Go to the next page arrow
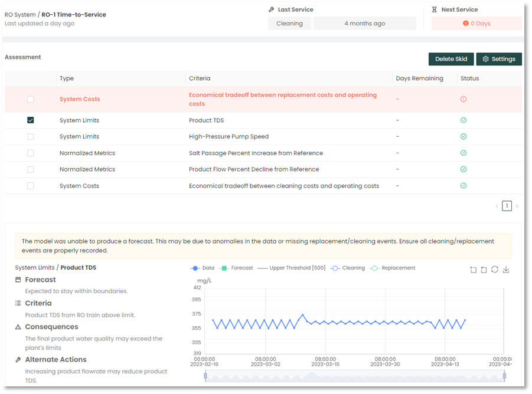Image resolution: width=532 pixels, height=394 pixels. pos(517,206)
